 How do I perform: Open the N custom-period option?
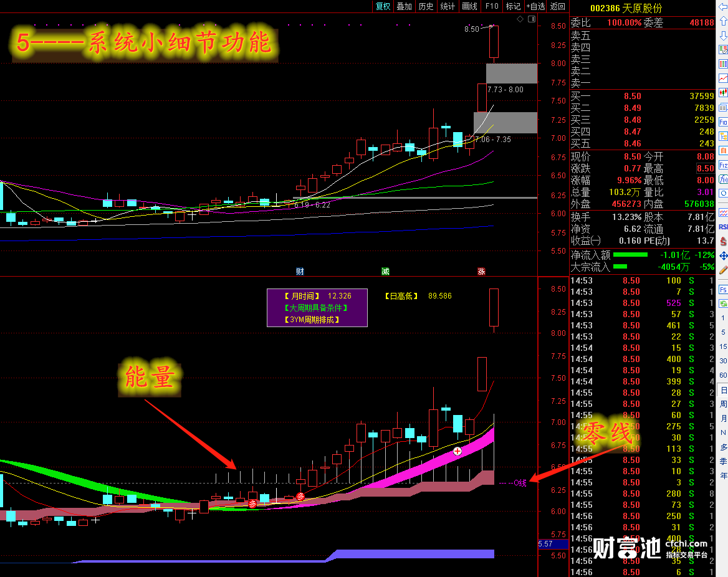tap(723, 432)
